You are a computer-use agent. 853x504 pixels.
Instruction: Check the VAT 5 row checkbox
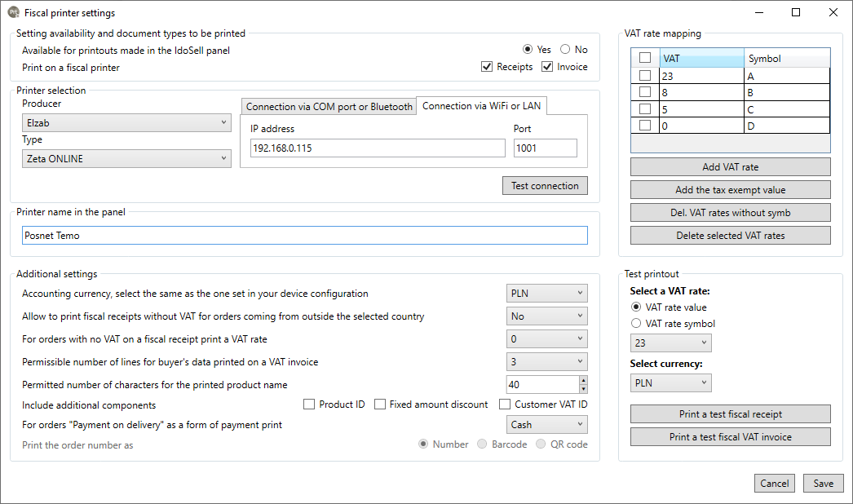pyautogui.click(x=645, y=108)
